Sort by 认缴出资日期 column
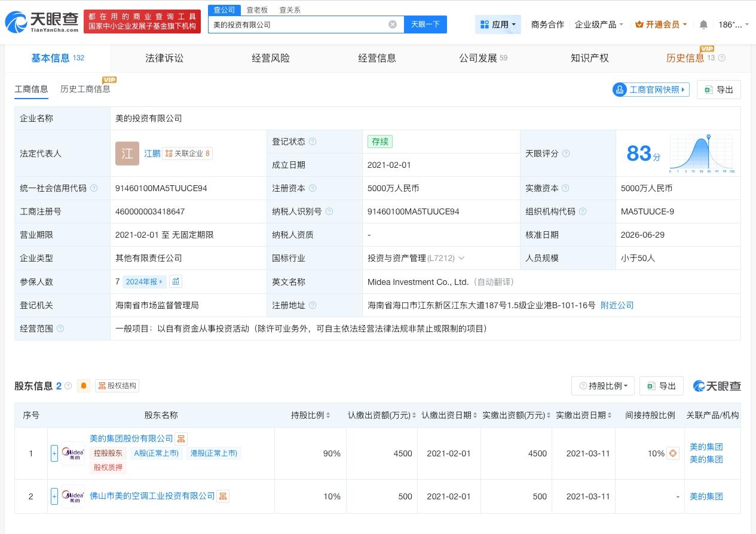 tap(475, 415)
